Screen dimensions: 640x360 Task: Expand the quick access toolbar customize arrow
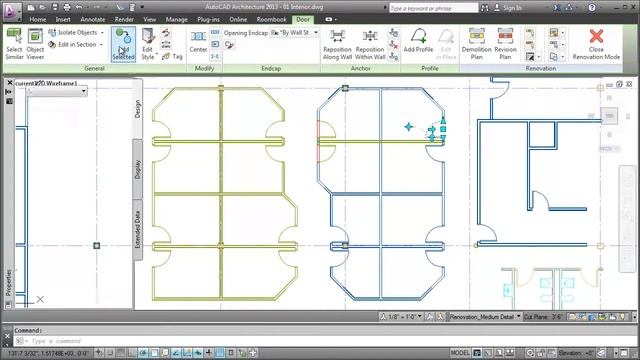[142, 7]
